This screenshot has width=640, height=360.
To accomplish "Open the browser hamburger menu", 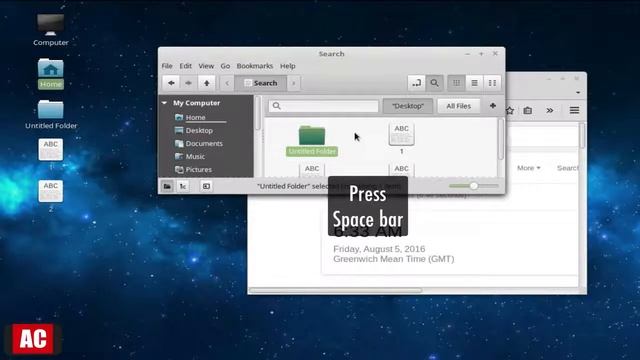I will 574,110.
